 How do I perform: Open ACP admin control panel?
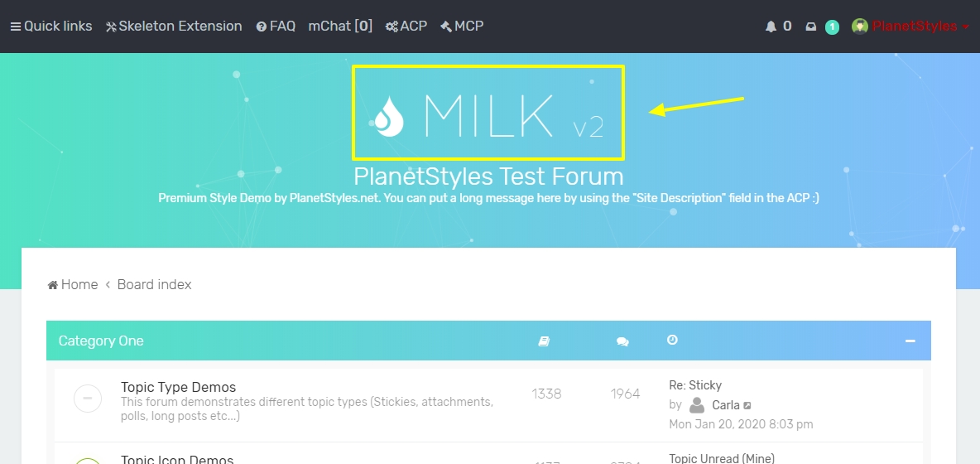pyautogui.click(x=406, y=27)
